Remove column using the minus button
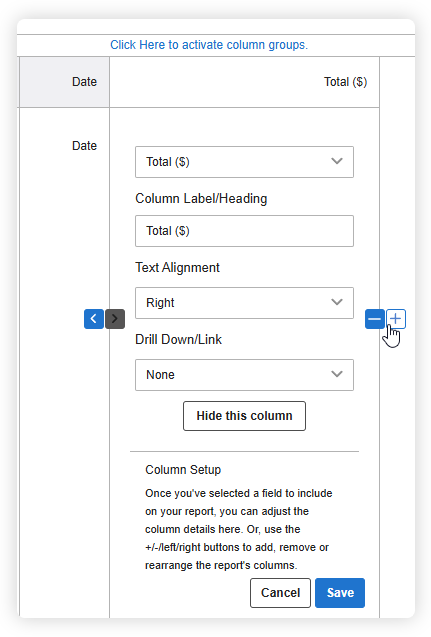431x637 pixels. click(375, 319)
